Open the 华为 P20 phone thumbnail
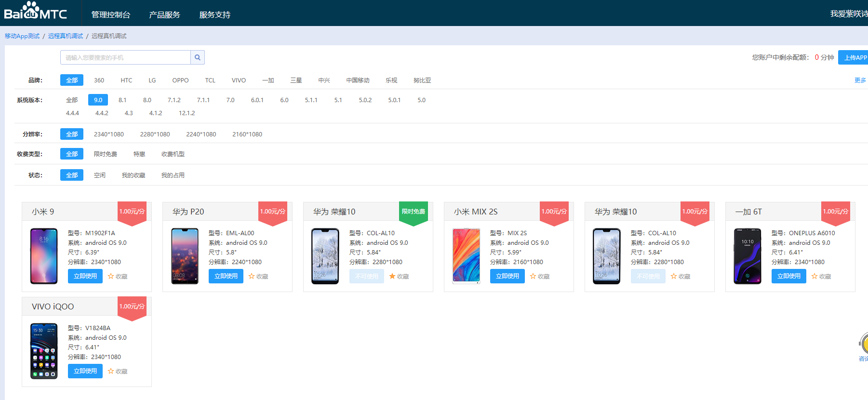The width and height of the screenshot is (868, 400). (x=185, y=256)
